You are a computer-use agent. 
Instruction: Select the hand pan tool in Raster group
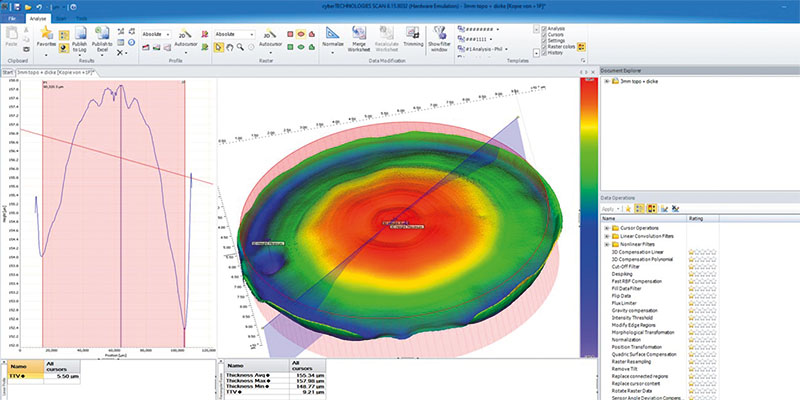click(x=230, y=47)
